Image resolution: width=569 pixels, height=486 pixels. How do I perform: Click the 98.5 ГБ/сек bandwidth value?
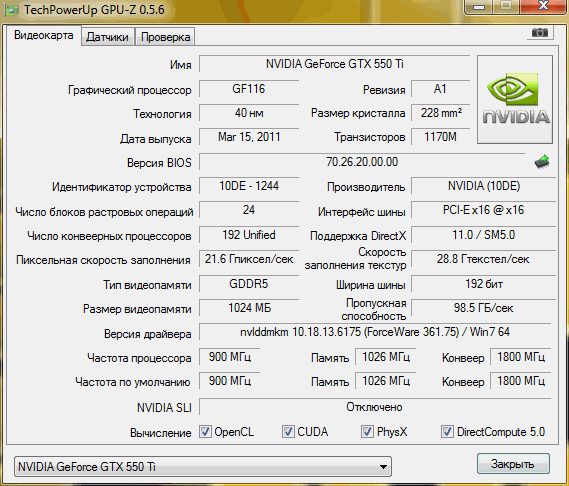[483, 309]
